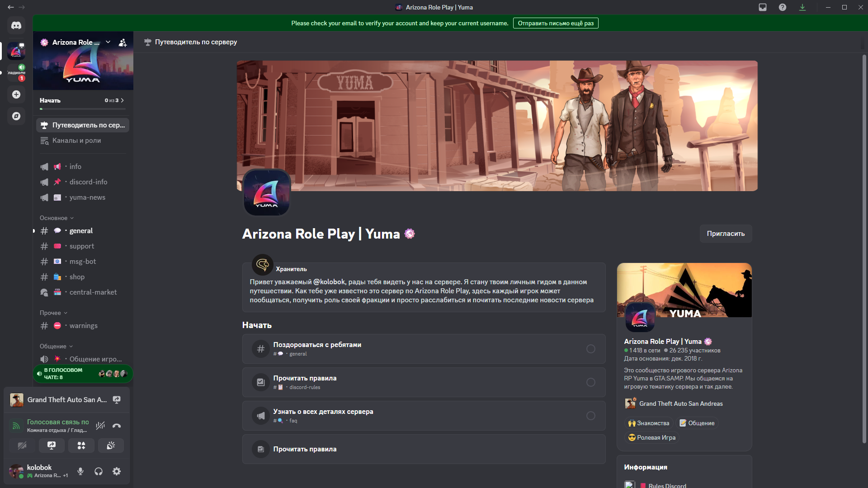Image resolution: width=868 pixels, height=488 pixels.
Task: Collapse the Прочее category
Action: point(53,313)
